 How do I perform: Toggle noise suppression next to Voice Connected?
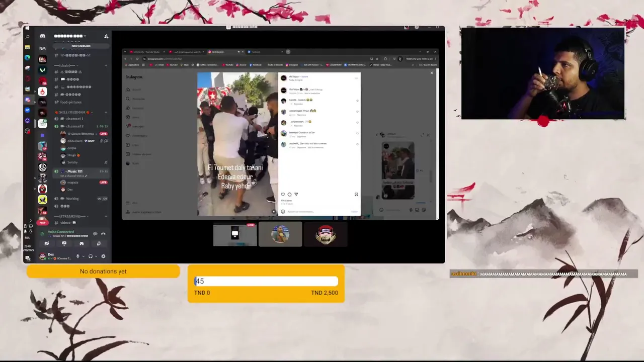[x=95, y=234]
